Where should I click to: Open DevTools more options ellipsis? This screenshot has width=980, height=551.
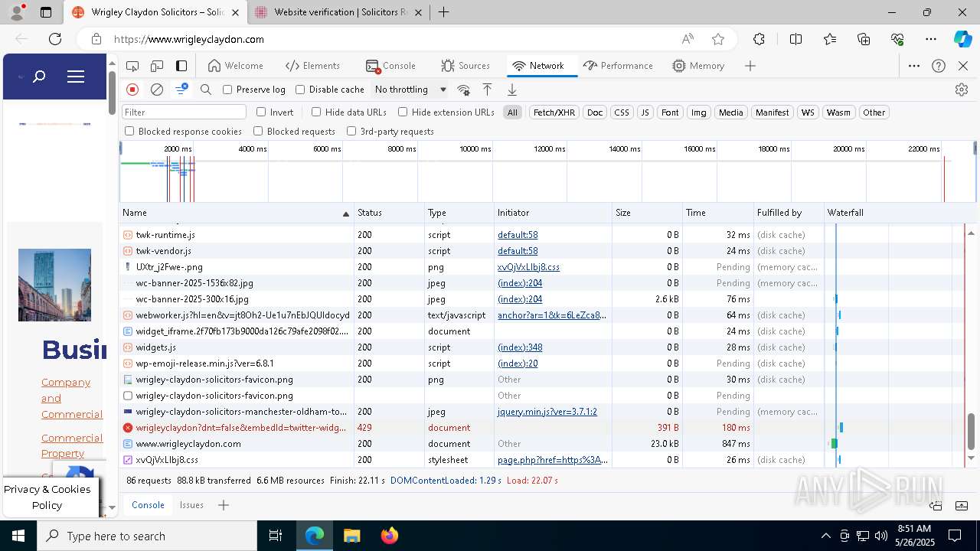(914, 66)
